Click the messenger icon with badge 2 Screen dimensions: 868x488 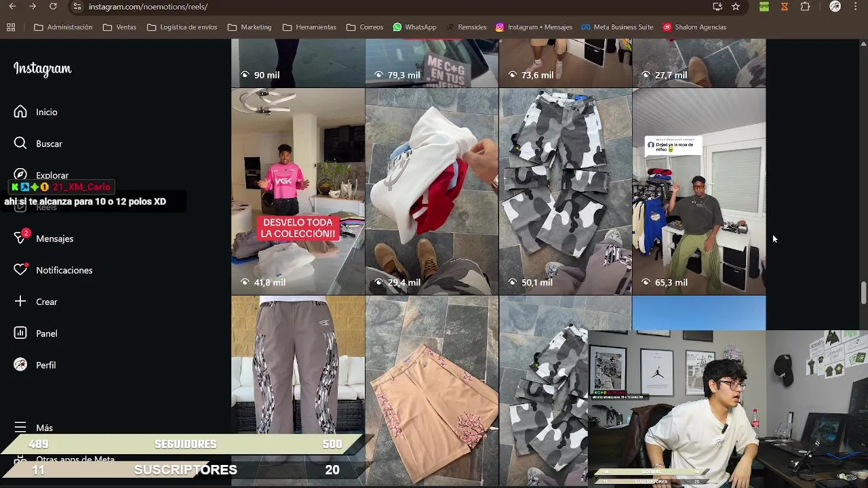click(21, 238)
